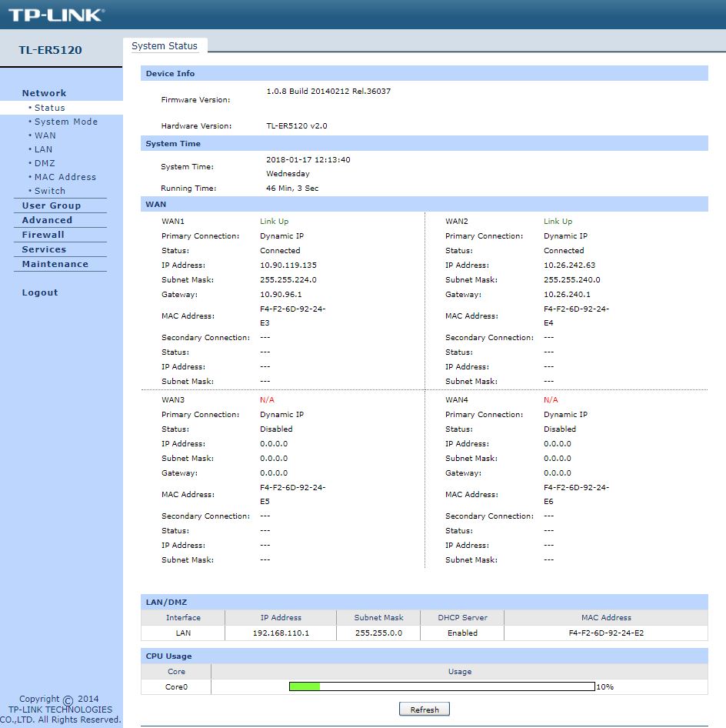726x728 pixels.
Task: Click running time 46 Min, 3 Sec
Action: [292, 188]
